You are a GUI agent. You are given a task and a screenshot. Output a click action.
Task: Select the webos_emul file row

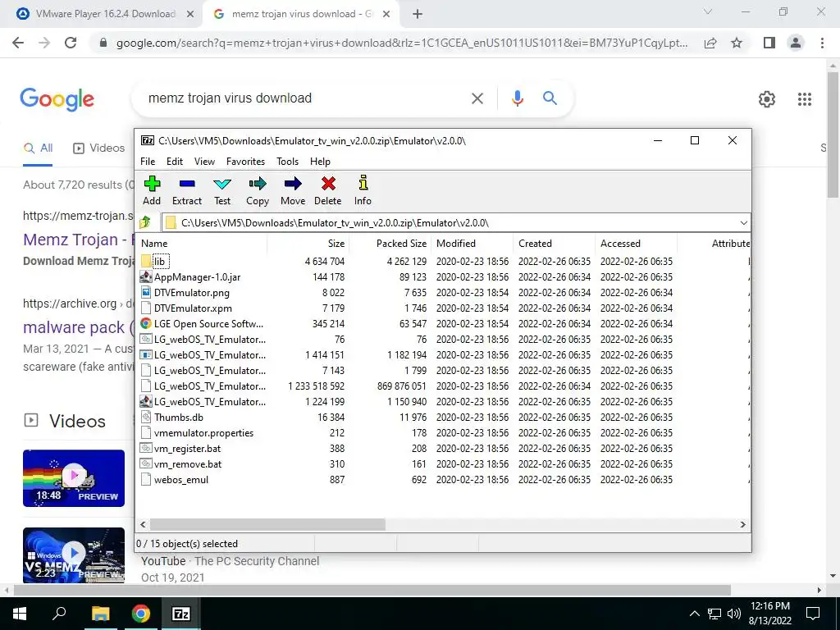pyautogui.click(x=444, y=479)
